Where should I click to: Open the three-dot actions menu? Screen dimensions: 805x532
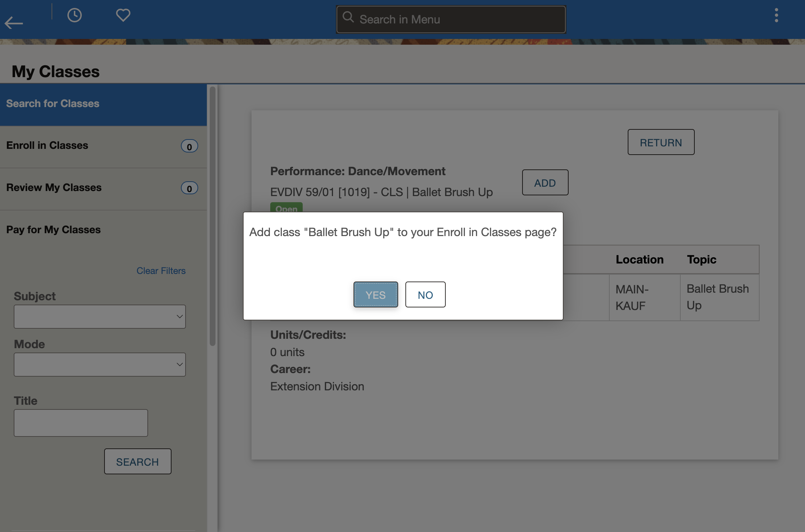coord(776,15)
